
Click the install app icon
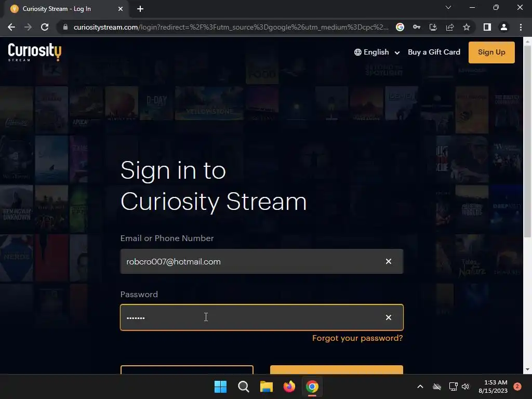pos(433,27)
